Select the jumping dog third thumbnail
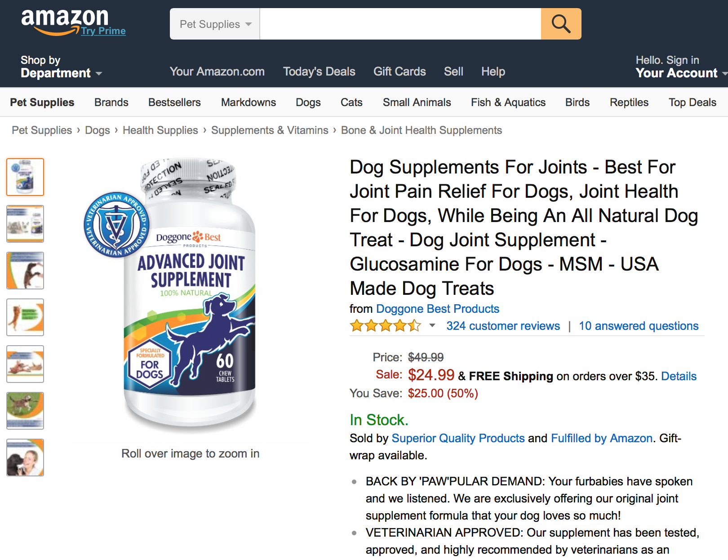The width and height of the screenshot is (728, 560). pos(25,271)
